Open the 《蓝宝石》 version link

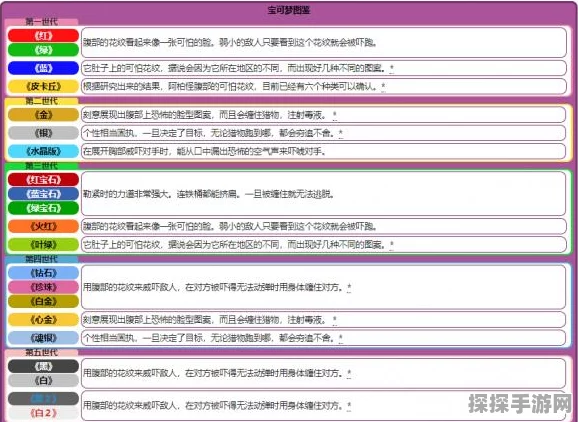(43, 194)
